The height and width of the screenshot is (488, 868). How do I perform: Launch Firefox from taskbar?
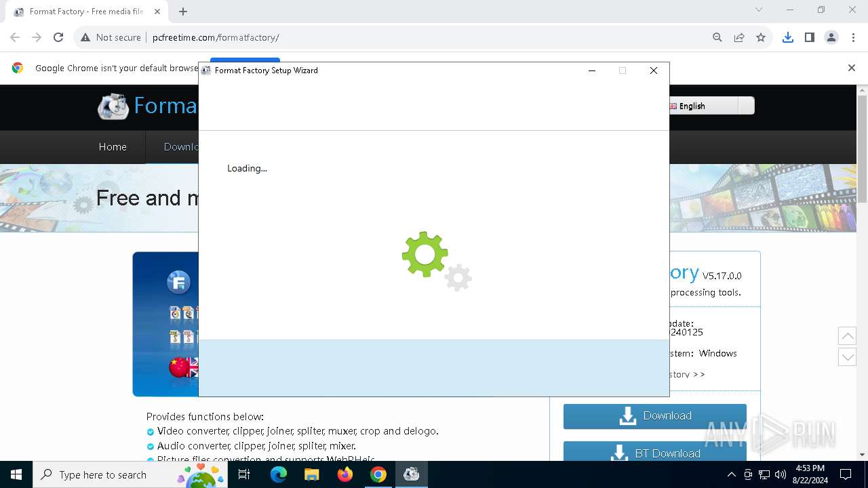(x=345, y=474)
